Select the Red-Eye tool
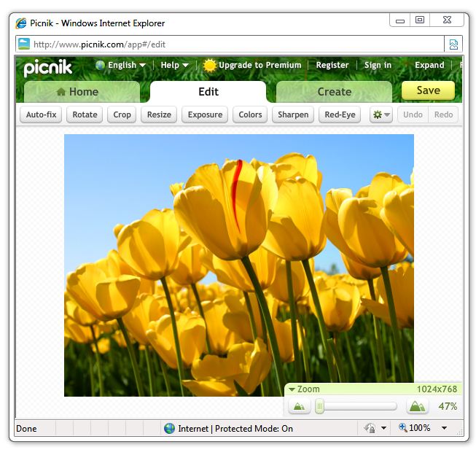 [x=340, y=114]
